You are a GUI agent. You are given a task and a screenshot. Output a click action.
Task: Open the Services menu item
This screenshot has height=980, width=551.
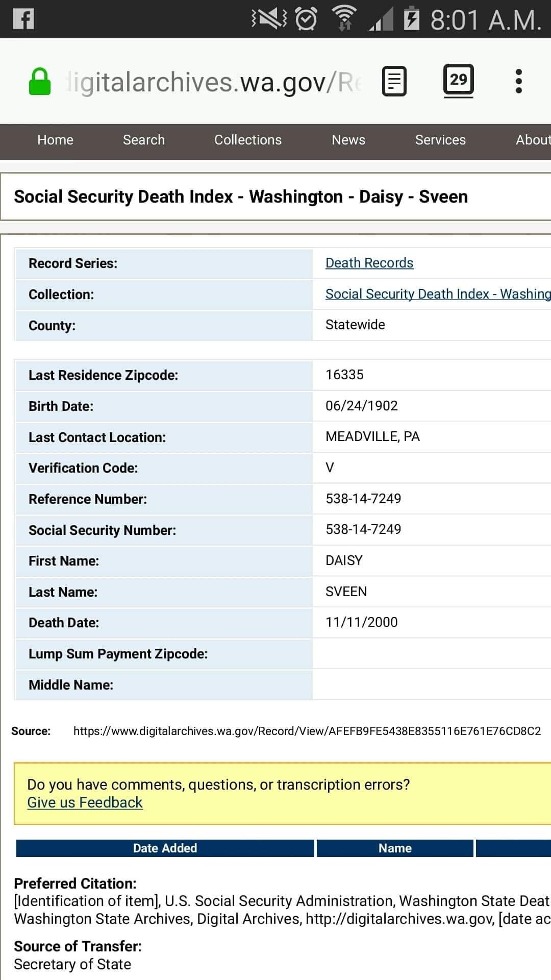click(440, 140)
